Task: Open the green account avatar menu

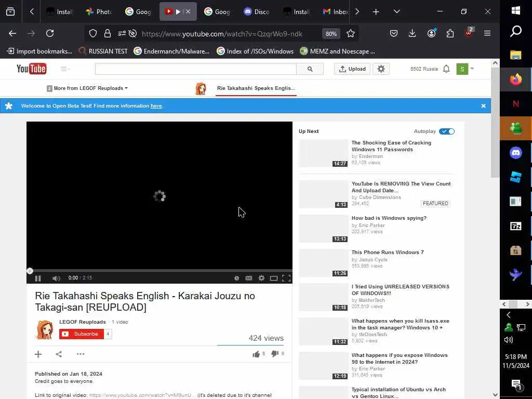Action: click(x=462, y=69)
